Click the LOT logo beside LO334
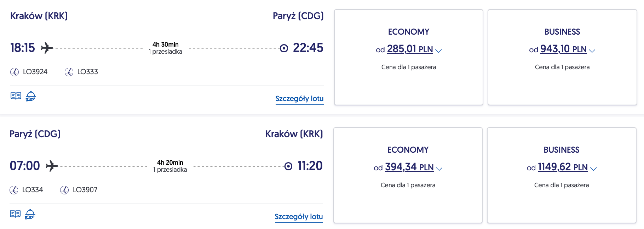The image size is (644, 229). click(14, 190)
